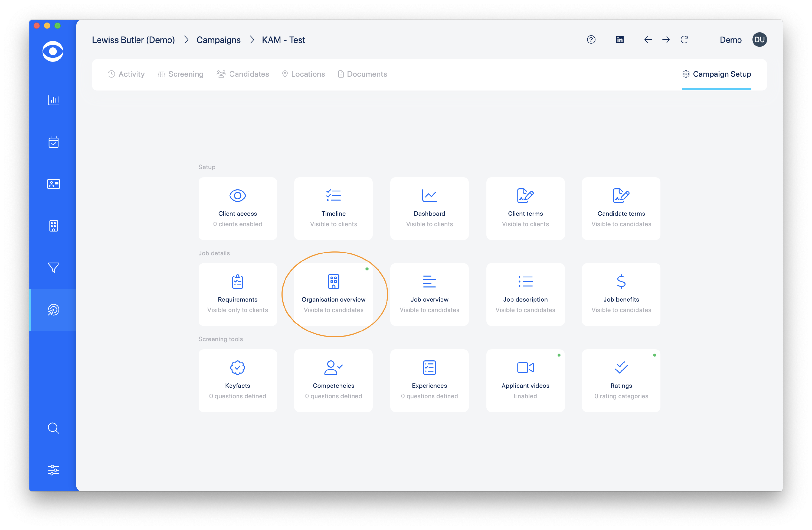812x530 pixels.
Task: Click the LinkedIn icon in header
Action: [620, 40]
